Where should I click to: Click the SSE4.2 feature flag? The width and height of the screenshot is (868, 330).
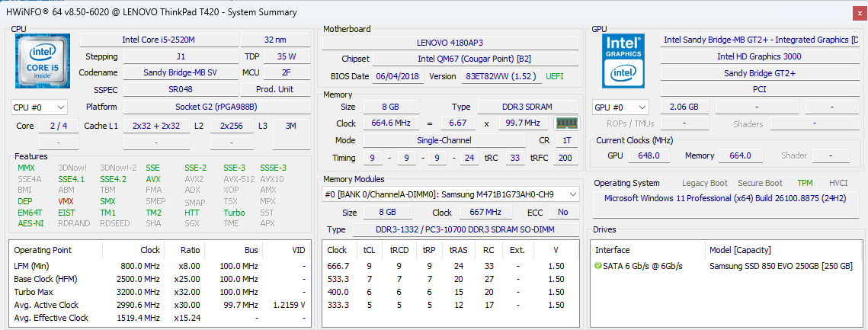point(113,179)
